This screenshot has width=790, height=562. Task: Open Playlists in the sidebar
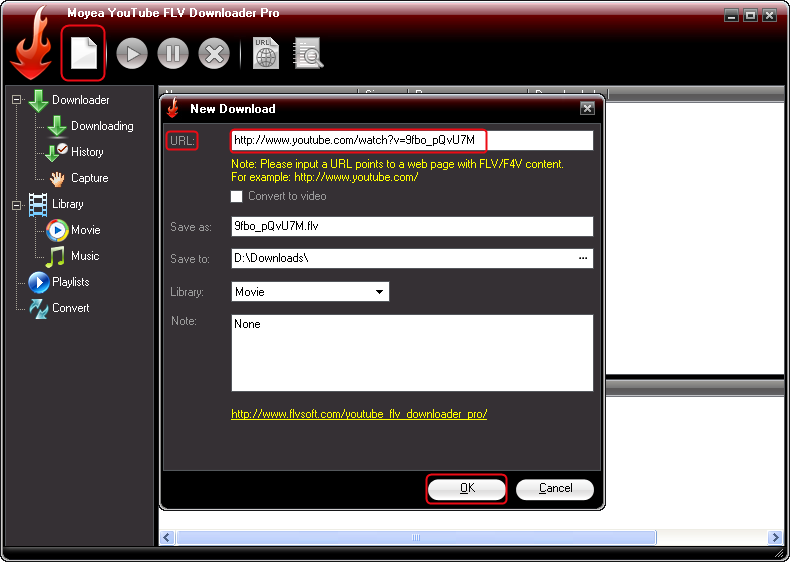click(71, 282)
